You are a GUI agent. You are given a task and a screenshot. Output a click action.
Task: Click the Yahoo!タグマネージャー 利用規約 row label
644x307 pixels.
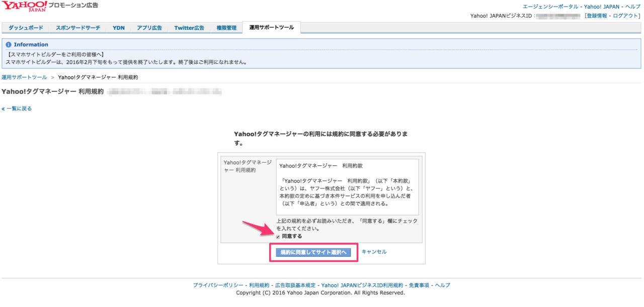(x=247, y=166)
